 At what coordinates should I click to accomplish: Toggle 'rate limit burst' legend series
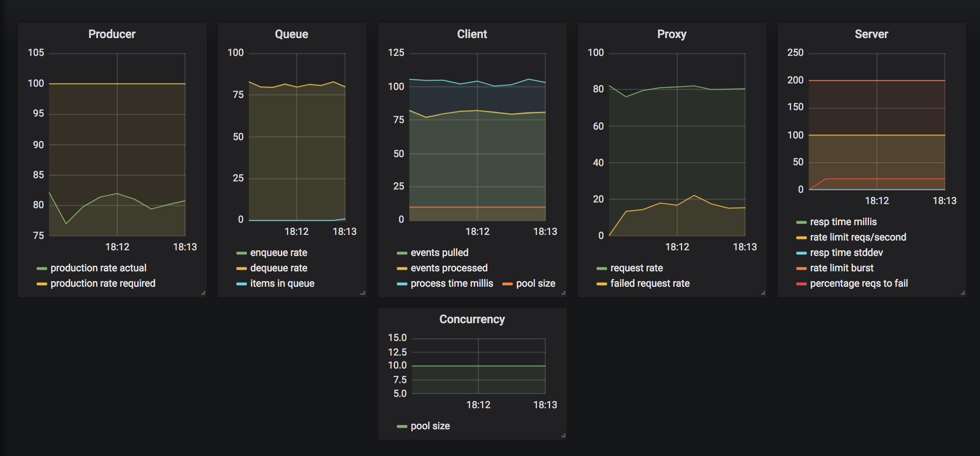click(x=842, y=268)
